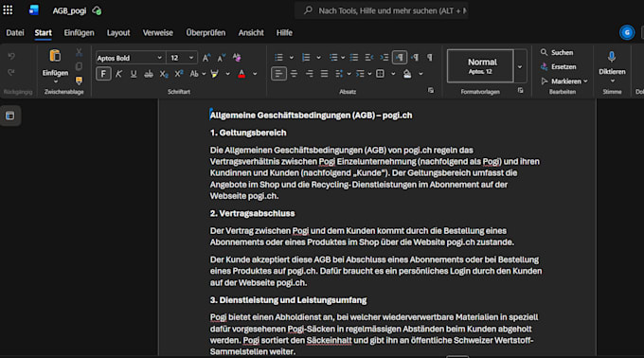Apply the red font color swatch
The image size is (644, 358).
click(x=241, y=74)
